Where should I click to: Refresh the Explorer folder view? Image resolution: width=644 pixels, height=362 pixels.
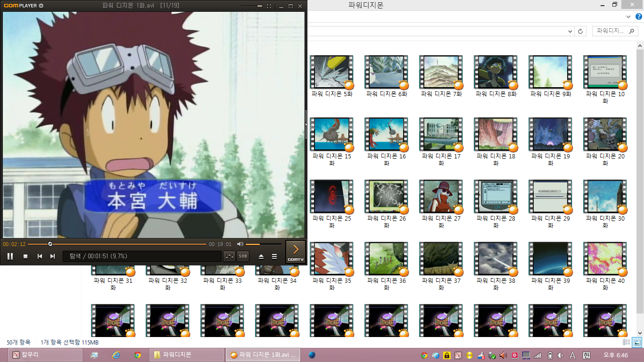(x=581, y=31)
